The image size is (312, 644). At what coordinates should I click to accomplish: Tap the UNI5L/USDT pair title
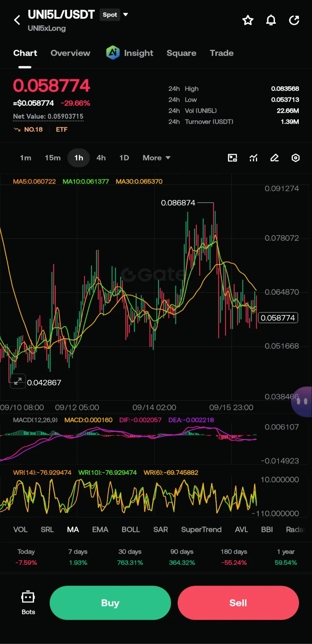click(61, 15)
